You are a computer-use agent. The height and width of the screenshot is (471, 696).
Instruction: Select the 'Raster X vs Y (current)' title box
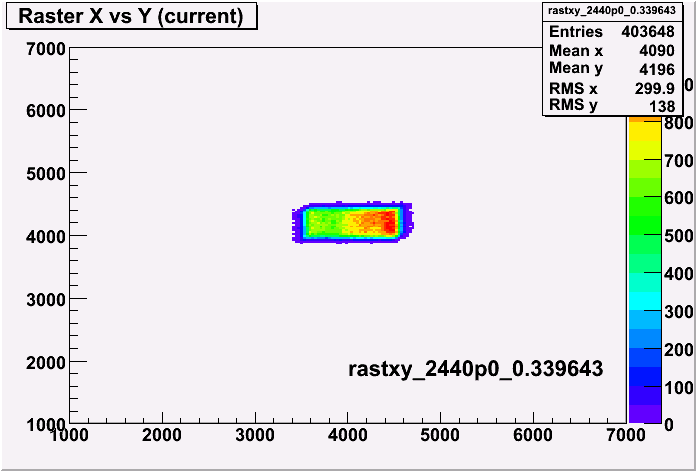click(132, 17)
